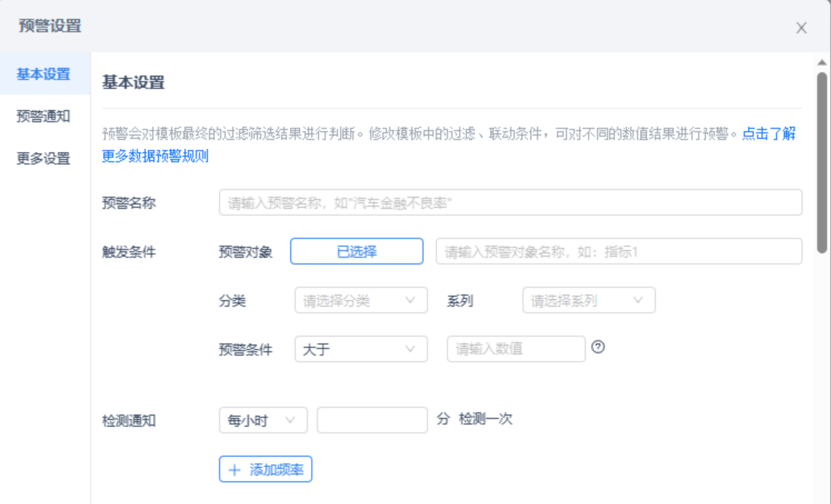Focus the 预警名称 input field
This screenshot has height=504, width=831.
(510, 203)
